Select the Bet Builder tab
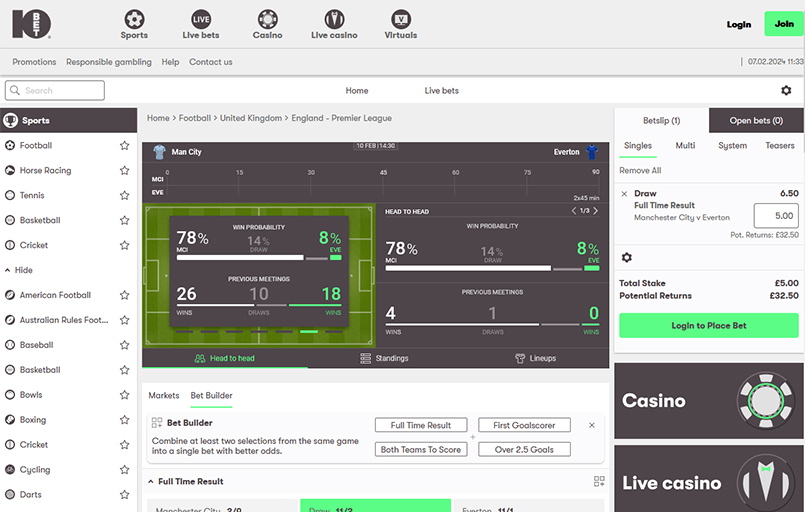The image size is (805, 512). (x=212, y=395)
